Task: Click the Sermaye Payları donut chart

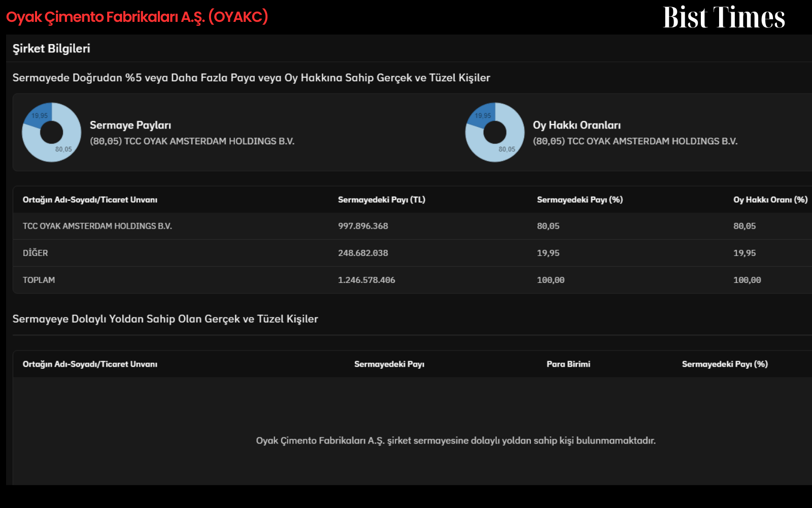Action: pyautogui.click(x=51, y=132)
